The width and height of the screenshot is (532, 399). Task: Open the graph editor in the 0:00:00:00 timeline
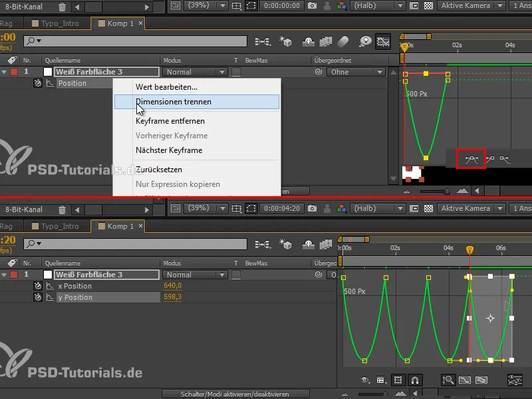tap(383, 42)
